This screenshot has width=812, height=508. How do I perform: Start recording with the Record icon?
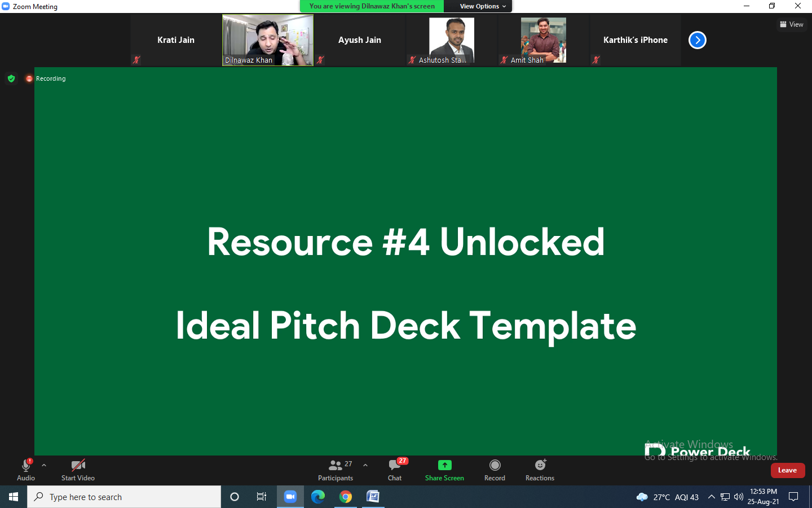pyautogui.click(x=495, y=465)
